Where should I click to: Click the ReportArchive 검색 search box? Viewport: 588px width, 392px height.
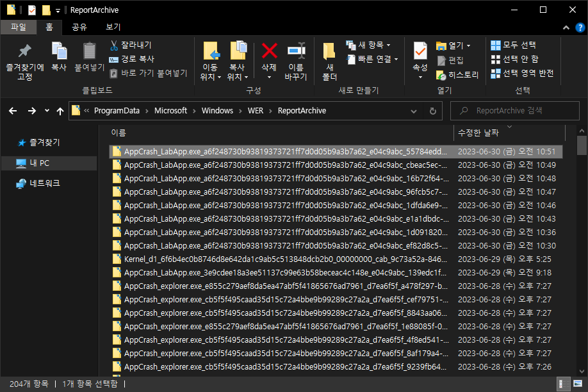[514, 111]
